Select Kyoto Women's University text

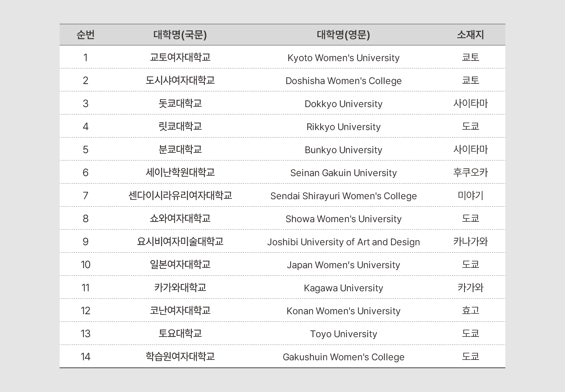(344, 58)
